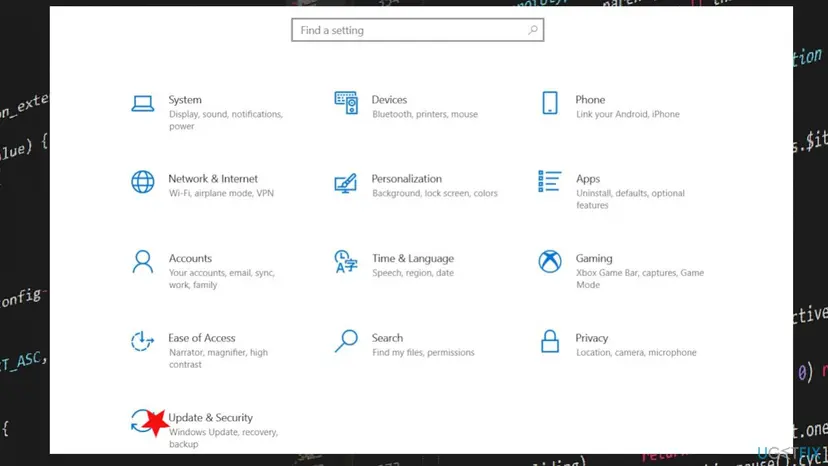Click 'Speech, region, date' text
Viewport: 828px width, 466px height.
point(413,273)
